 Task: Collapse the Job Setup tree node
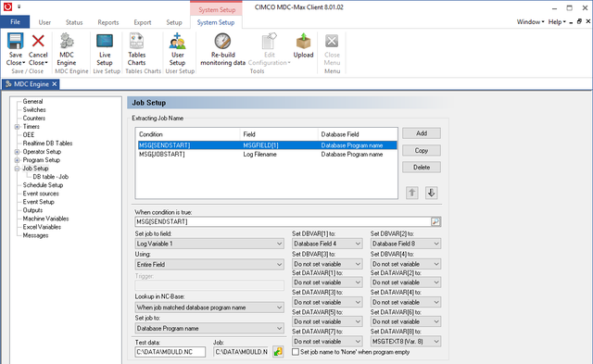[17, 169]
